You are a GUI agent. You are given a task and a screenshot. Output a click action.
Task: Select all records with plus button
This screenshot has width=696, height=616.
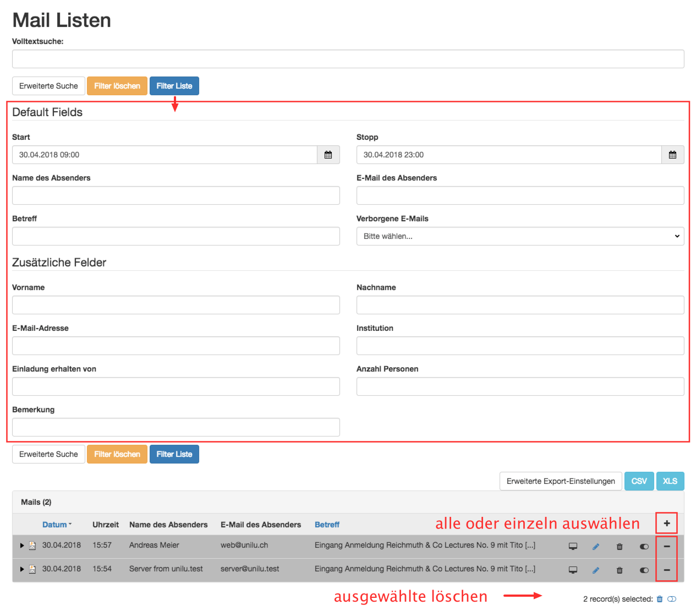click(x=667, y=524)
